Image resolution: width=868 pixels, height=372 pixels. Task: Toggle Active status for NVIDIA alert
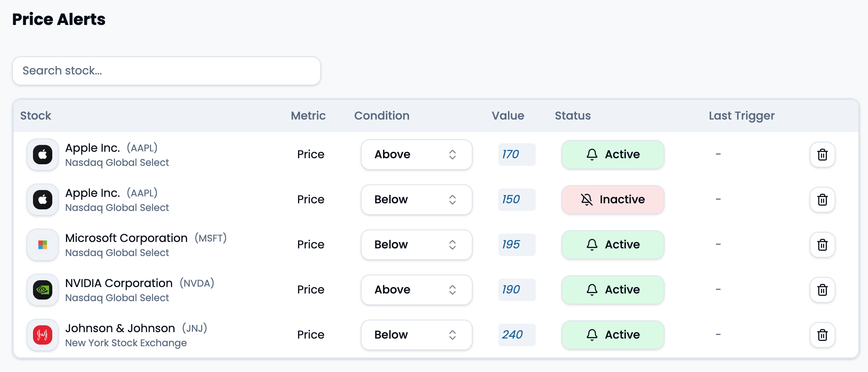point(613,290)
